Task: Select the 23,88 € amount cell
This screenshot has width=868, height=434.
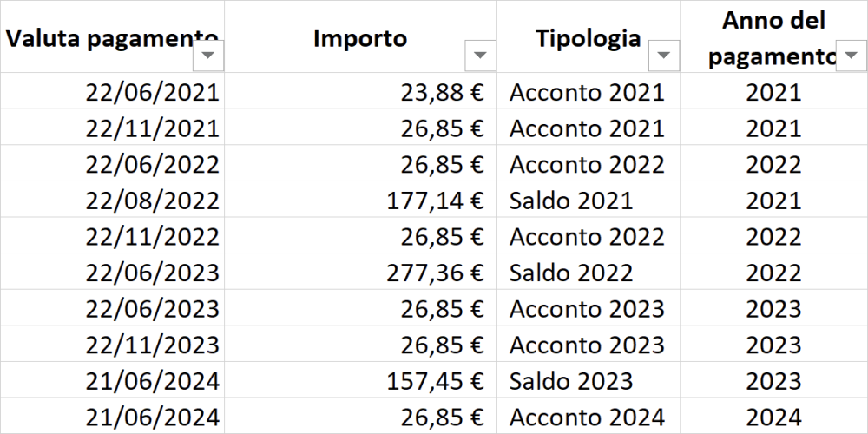Action: (360, 91)
